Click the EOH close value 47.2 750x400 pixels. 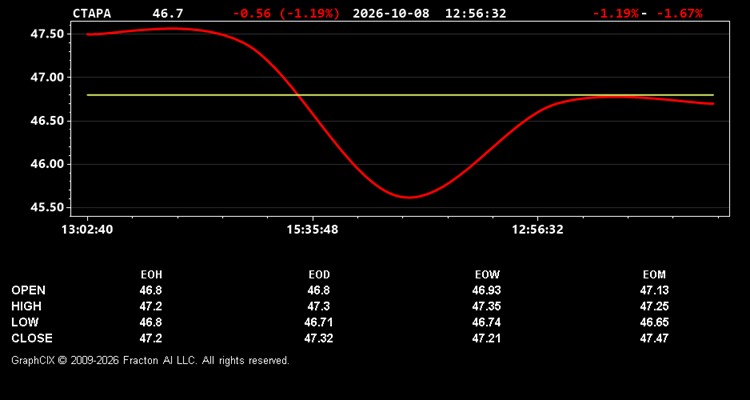click(151, 338)
